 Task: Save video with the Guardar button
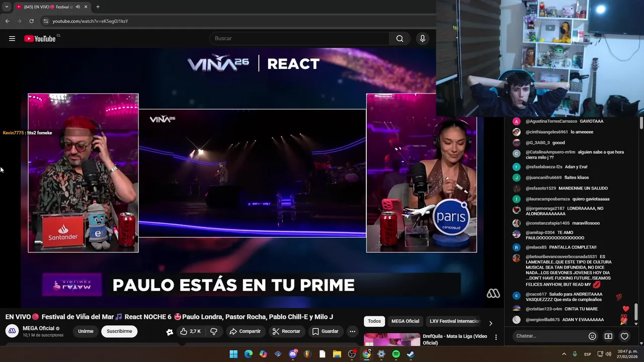point(325,331)
